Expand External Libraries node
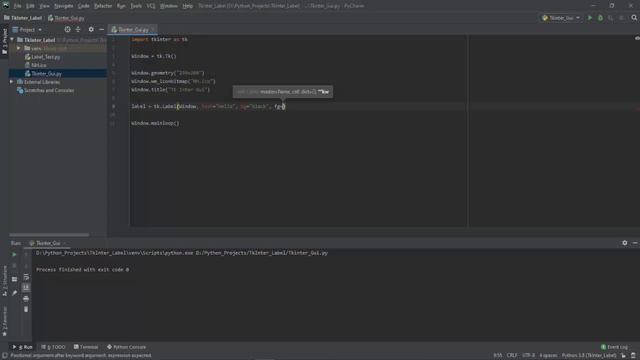640x360 pixels. [x=12, y=82]
